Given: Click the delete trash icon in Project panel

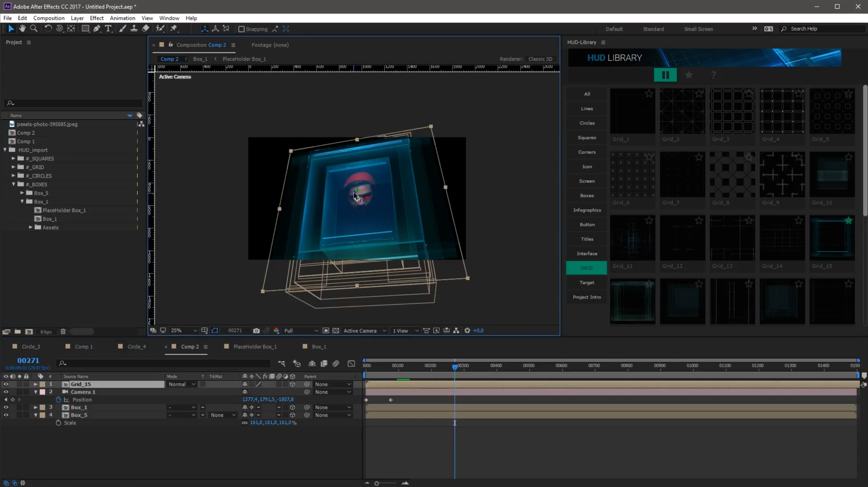Looking at the screenshot, I should [x=63, y=332].
